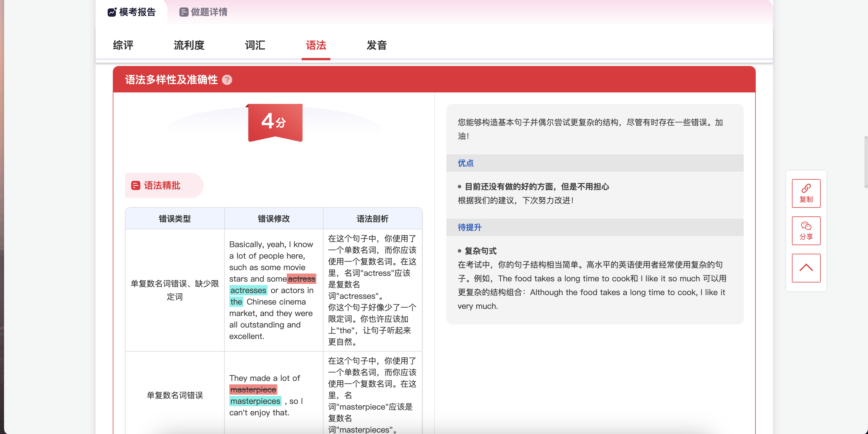Go to the 词汇 tab
The image size is (868, 434).
(x=255, y=45)
